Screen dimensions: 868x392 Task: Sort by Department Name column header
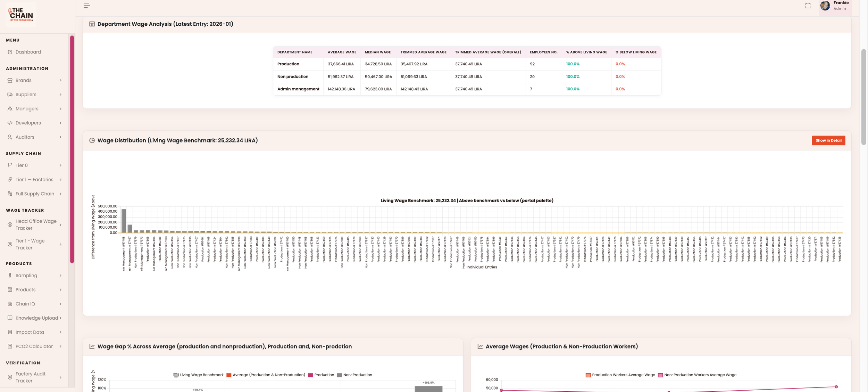[x=295, y=52]
